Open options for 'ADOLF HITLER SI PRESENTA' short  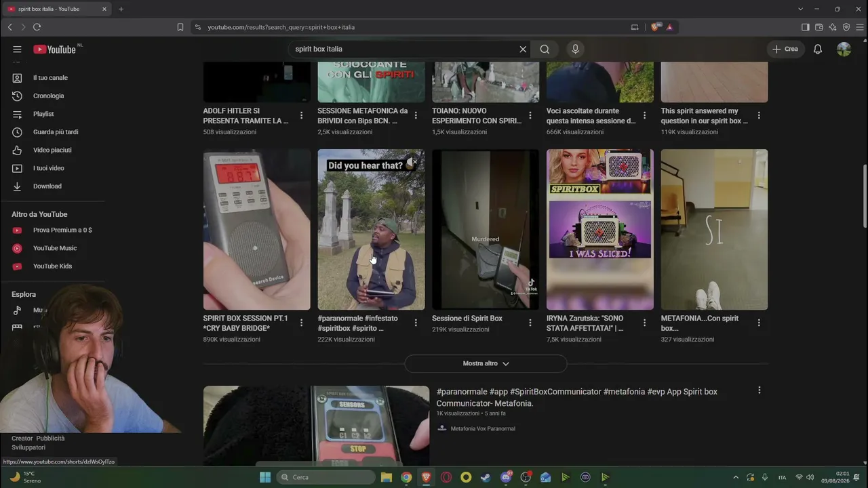tap(302, 115)
